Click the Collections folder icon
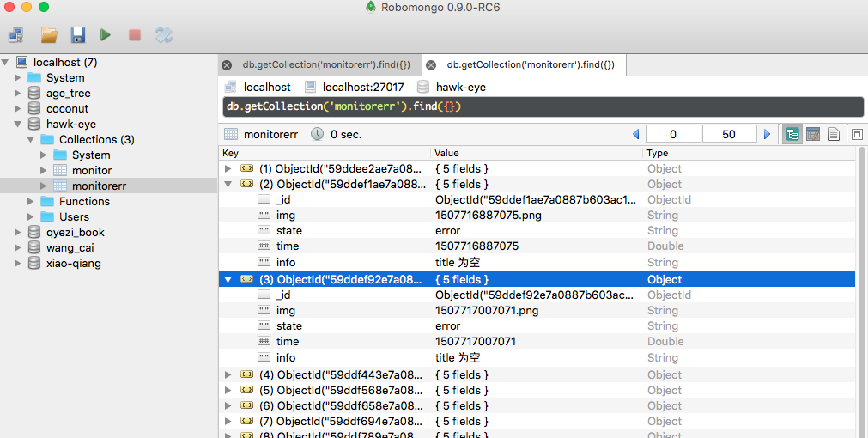 (47, 139)
